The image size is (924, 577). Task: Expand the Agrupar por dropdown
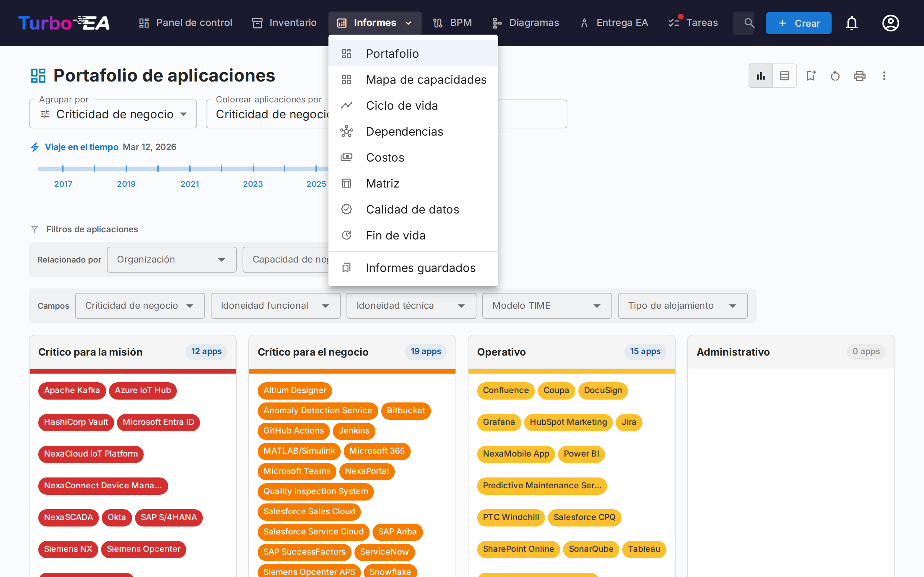(x=113, y=114)
